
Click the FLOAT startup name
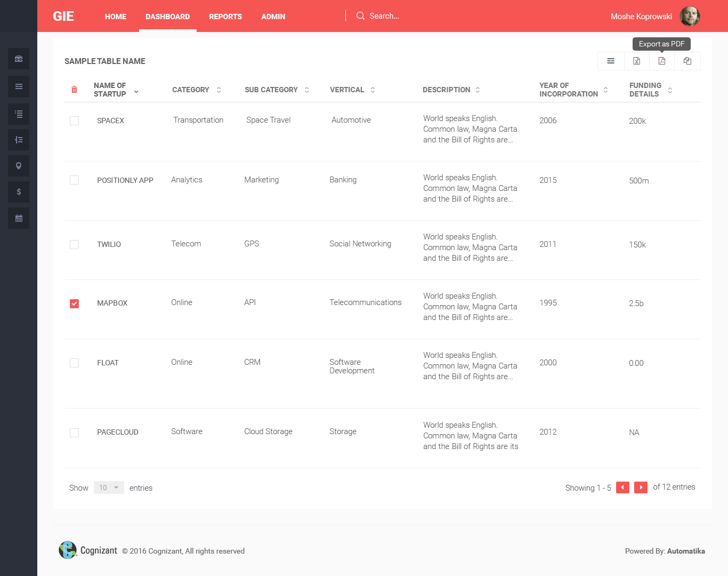(x=108, y=363)
